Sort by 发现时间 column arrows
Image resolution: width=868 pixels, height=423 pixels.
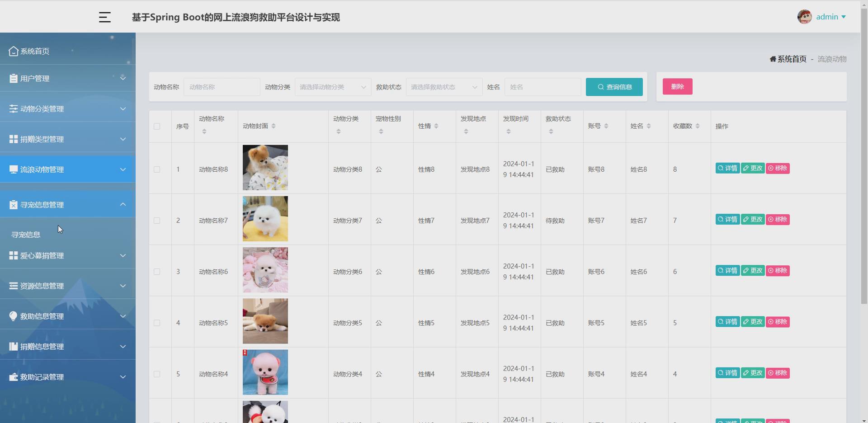[x=509, y=132]
